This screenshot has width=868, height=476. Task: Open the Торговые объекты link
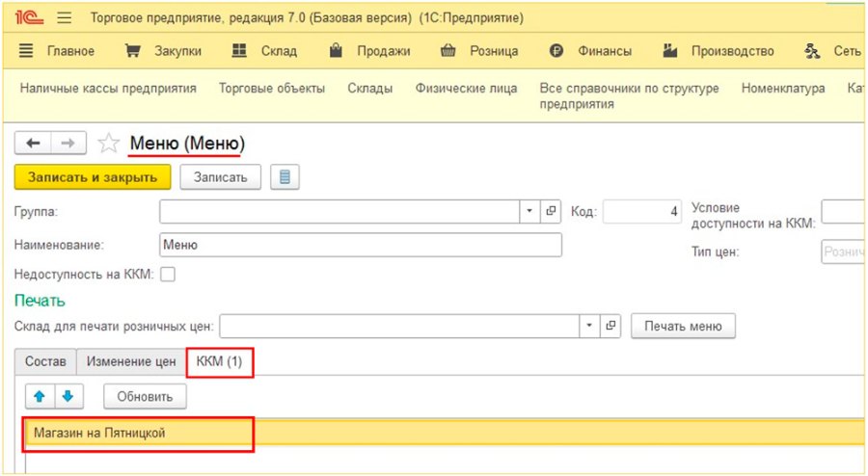click(272, 89)
